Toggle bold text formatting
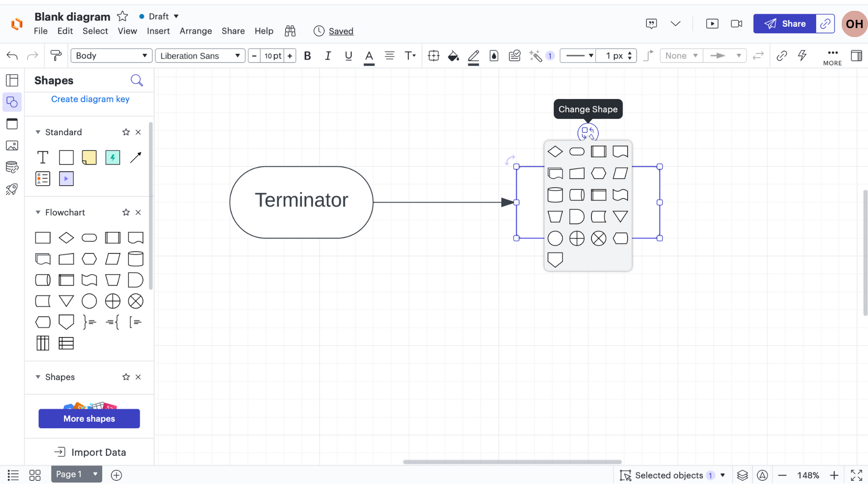Screen dimensions: 868x488 coord(307,56)
